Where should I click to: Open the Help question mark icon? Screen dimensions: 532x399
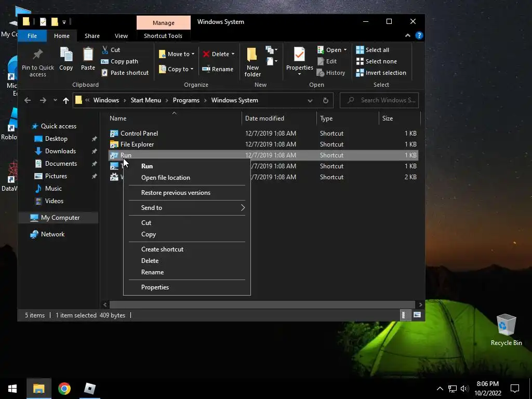point(419,36)
